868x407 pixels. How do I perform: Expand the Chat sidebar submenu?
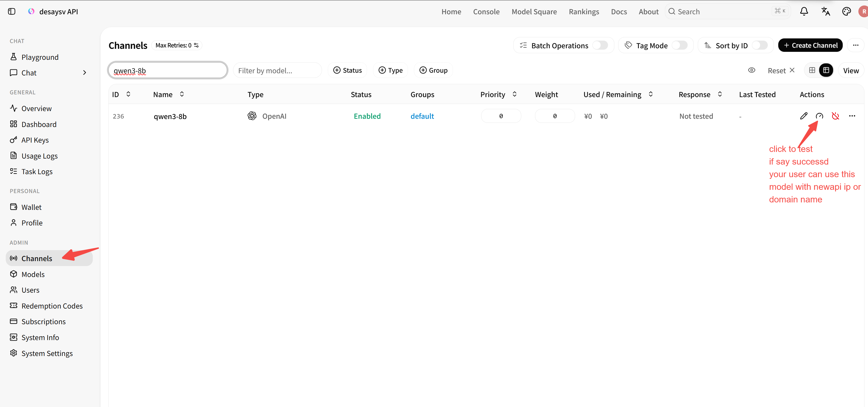pos(85,73)
